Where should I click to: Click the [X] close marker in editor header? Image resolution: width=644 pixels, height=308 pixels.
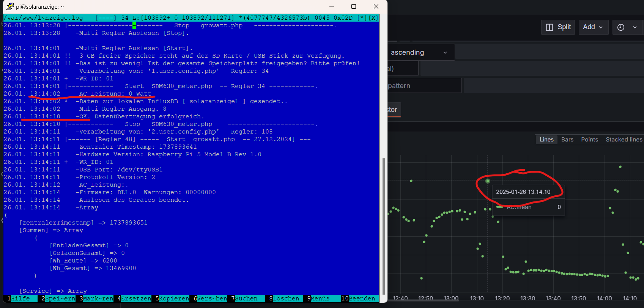tap(373, 18)
